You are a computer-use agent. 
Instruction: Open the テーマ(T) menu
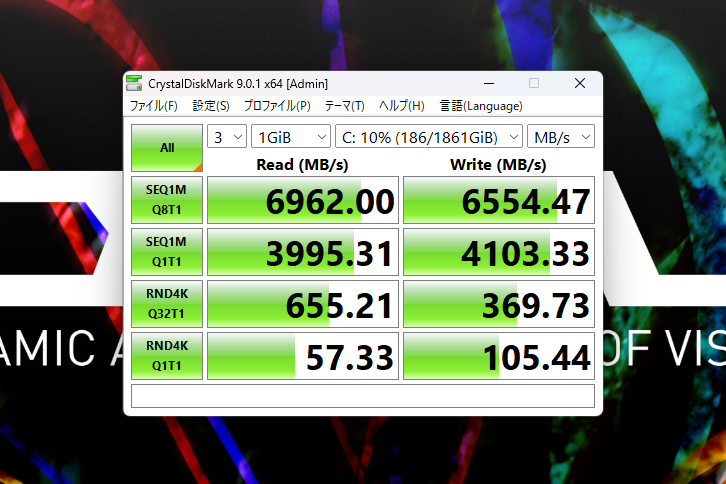pos(344,106)
